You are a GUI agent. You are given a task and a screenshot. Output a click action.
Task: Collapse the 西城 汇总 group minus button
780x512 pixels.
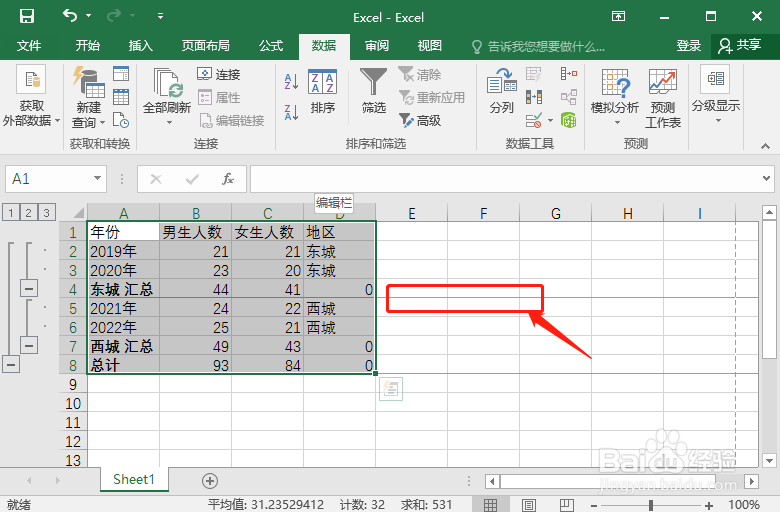click(29, 345)
